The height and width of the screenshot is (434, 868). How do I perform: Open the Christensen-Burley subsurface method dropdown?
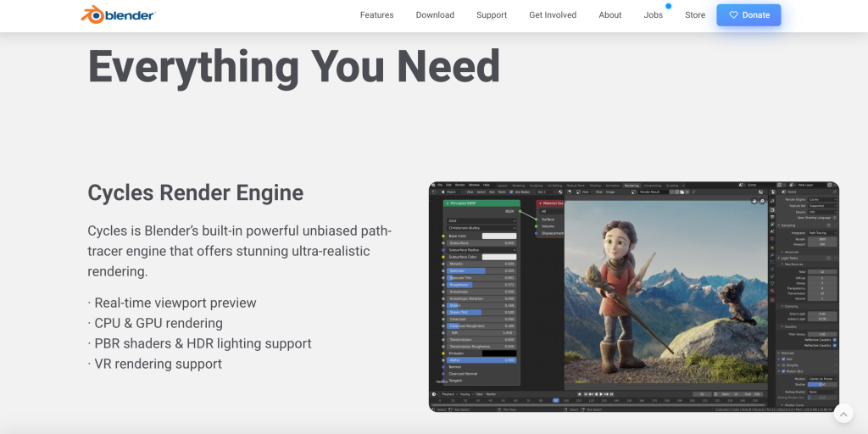pos(481,228)
